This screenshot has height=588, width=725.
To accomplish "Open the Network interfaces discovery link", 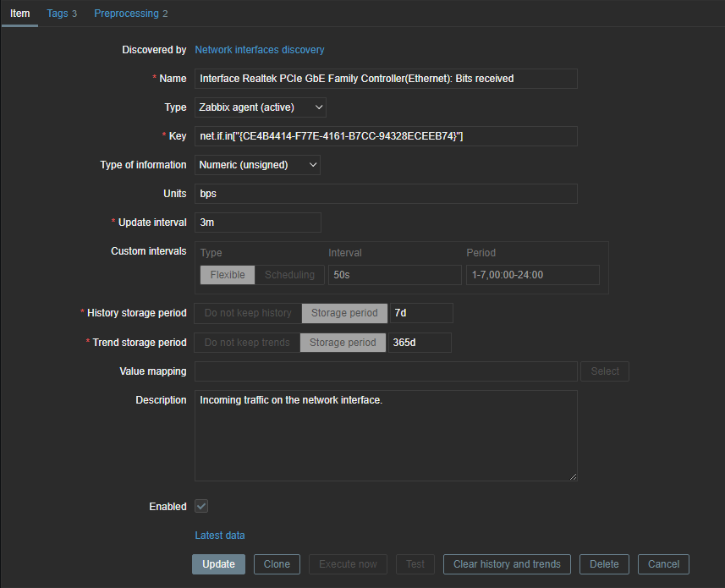I will coord(259,50).
